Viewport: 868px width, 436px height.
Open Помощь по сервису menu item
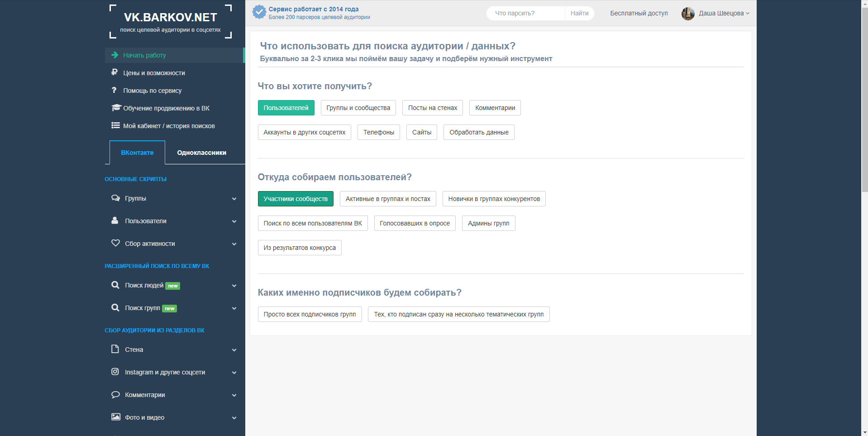pyautogui.click(x=175, y=91)
